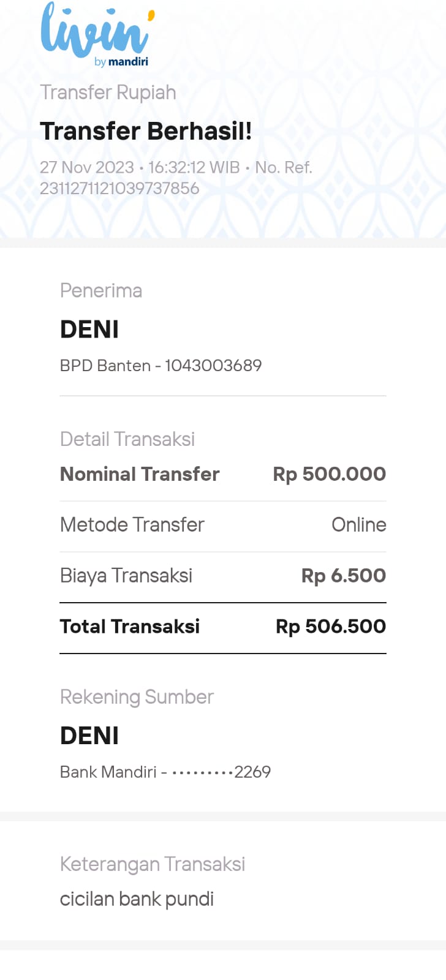Click the Rp 6.500 transaction fee
This screenshot has width=446, height=980.
click(x=343, y=576)
